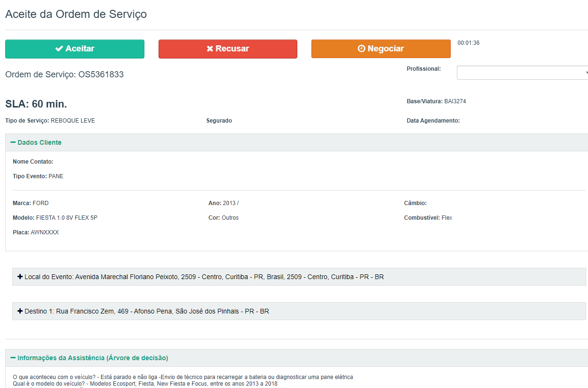Click the clock icon on Negociar

pos(361,49)
